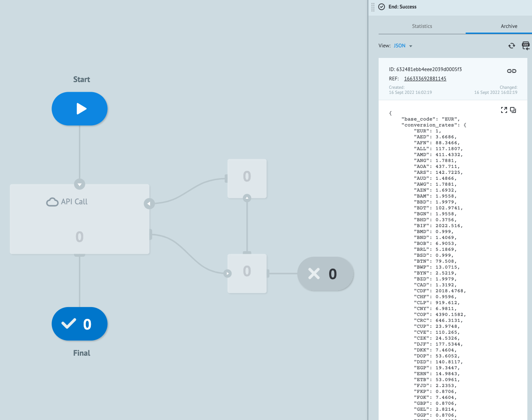
Task: Refresh the archive data
Action: 512,45
